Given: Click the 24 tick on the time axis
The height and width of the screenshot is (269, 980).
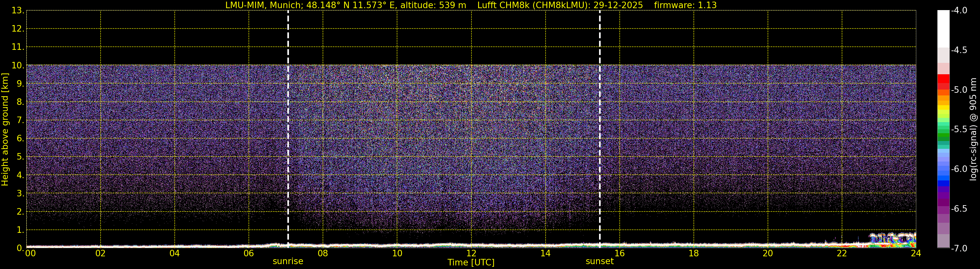Looking at the screenshot, I should point(916,254).
